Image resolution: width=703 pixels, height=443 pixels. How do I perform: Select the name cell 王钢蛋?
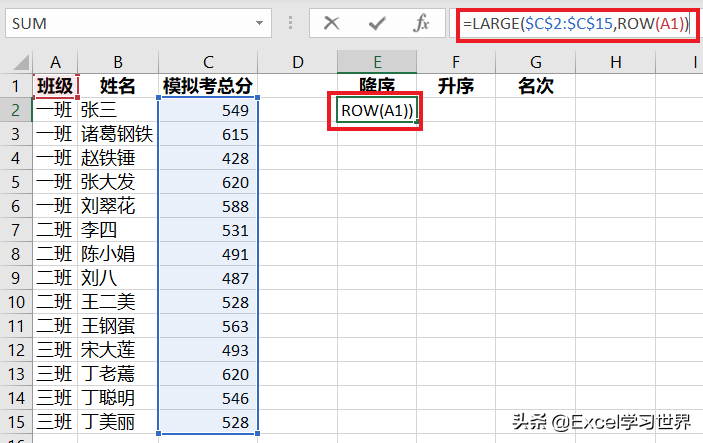tap(118, 326)
